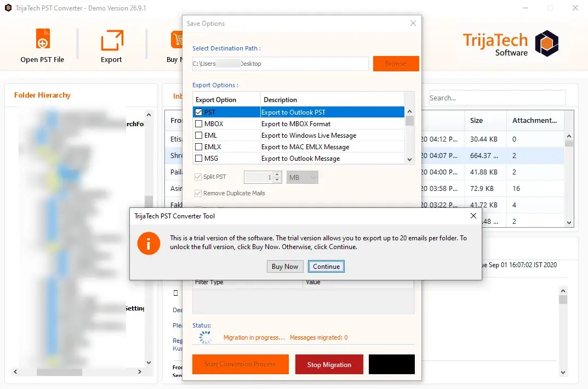Click the 30.44 KB size cell
This screenshot has height=389, width=588.
(484, 139)
